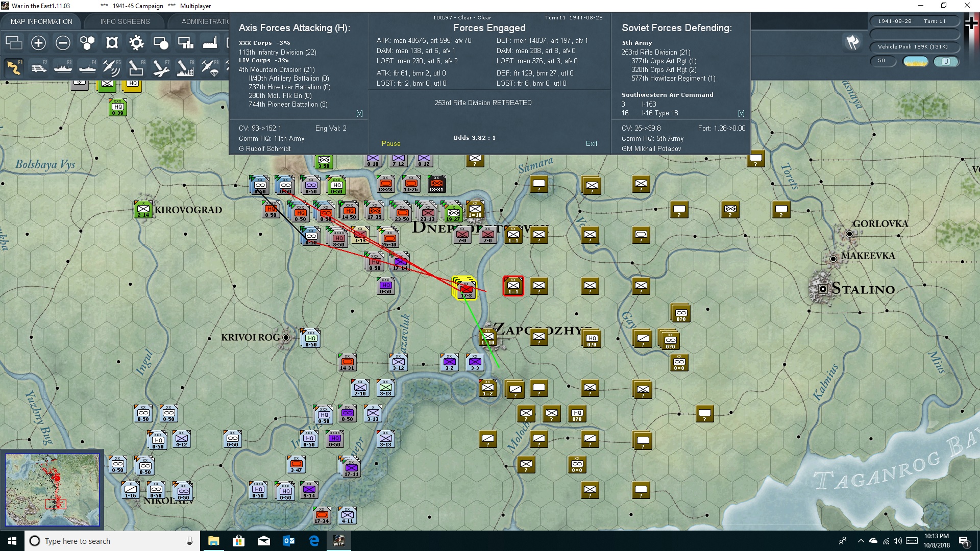
Task: Click the Vehicle Pool 189K readout
Action: point(913,47)
